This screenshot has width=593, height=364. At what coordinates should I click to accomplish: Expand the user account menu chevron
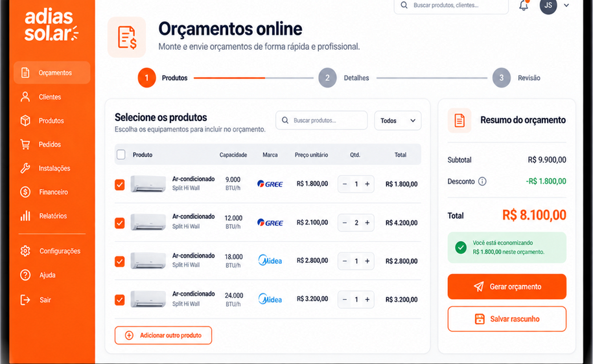pyautogui.click(x=566, y=5)
